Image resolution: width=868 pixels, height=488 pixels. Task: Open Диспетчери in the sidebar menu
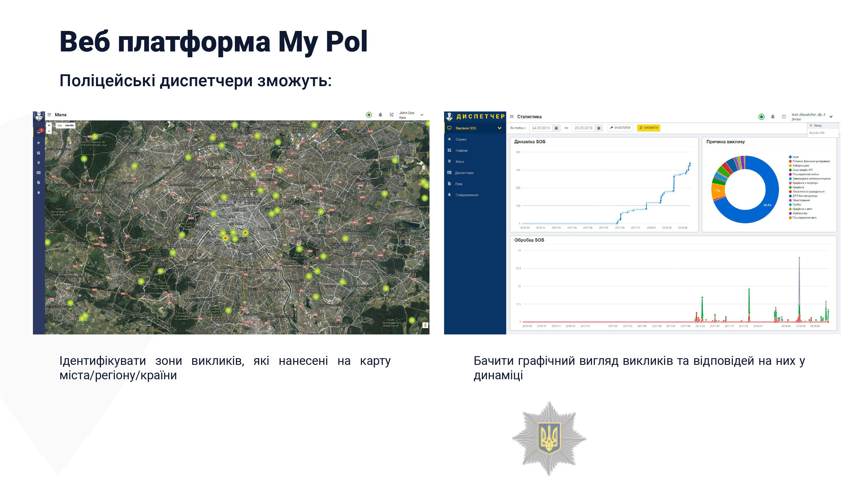click(x=464, y=173)
